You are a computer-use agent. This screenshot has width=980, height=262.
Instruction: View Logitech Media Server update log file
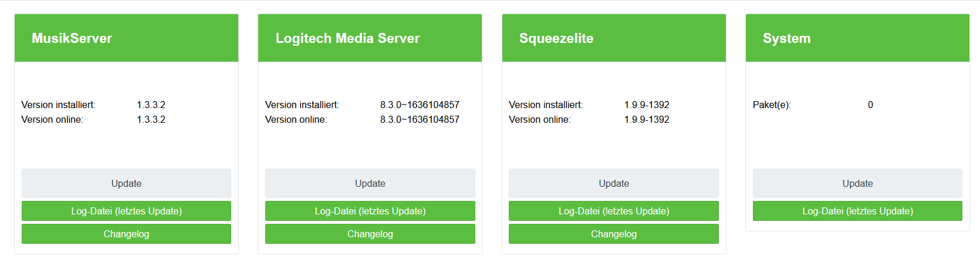tap(370, 211)
